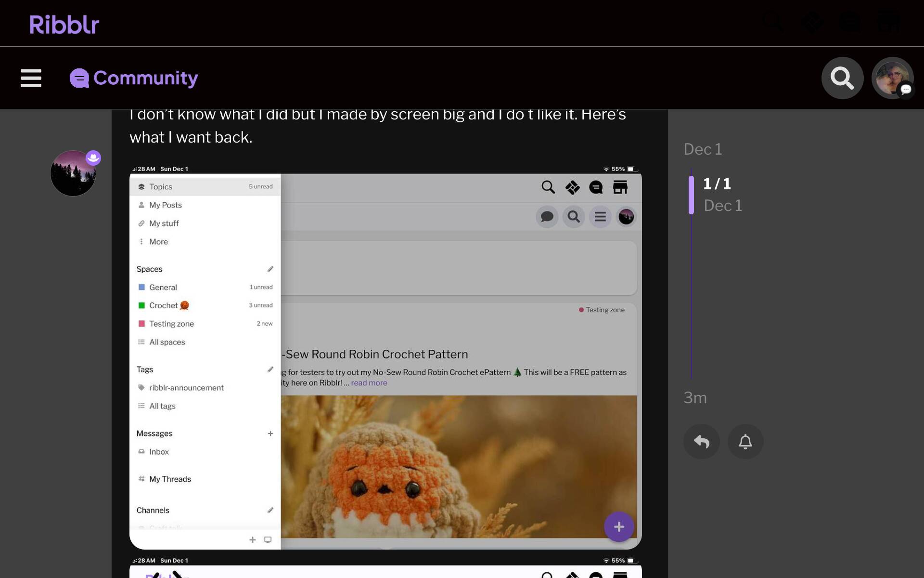
Task: Reply to this topic with arrow button
Action: 701,441
